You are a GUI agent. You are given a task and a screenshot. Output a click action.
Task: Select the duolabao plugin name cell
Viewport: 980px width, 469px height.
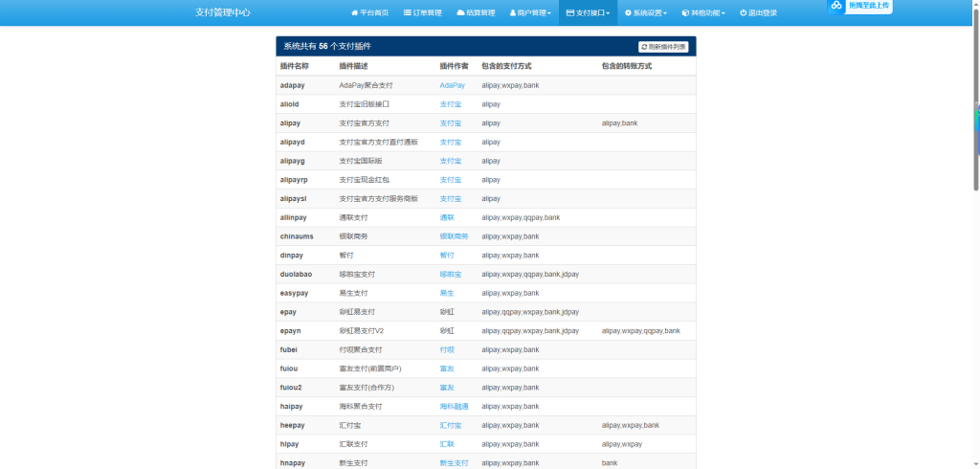point(297,274)
